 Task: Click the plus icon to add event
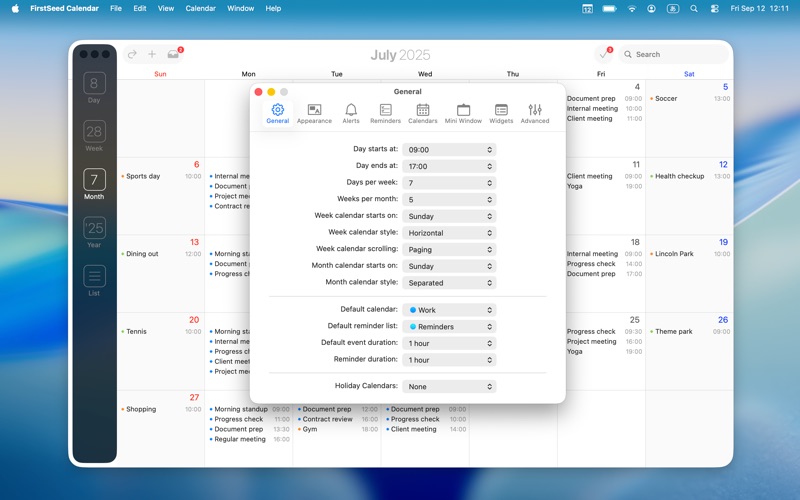(x=152, y=54)
